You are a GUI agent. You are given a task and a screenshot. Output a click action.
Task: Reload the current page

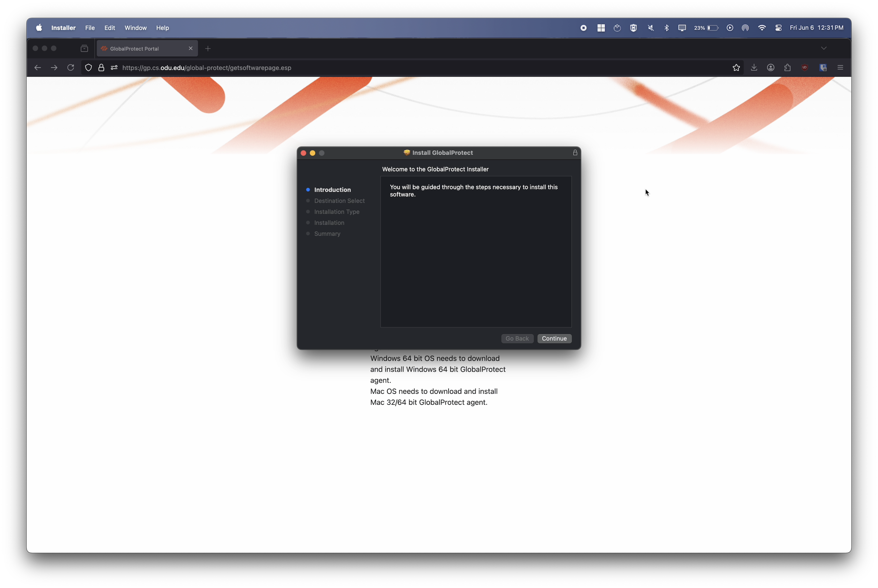point(71,67)
